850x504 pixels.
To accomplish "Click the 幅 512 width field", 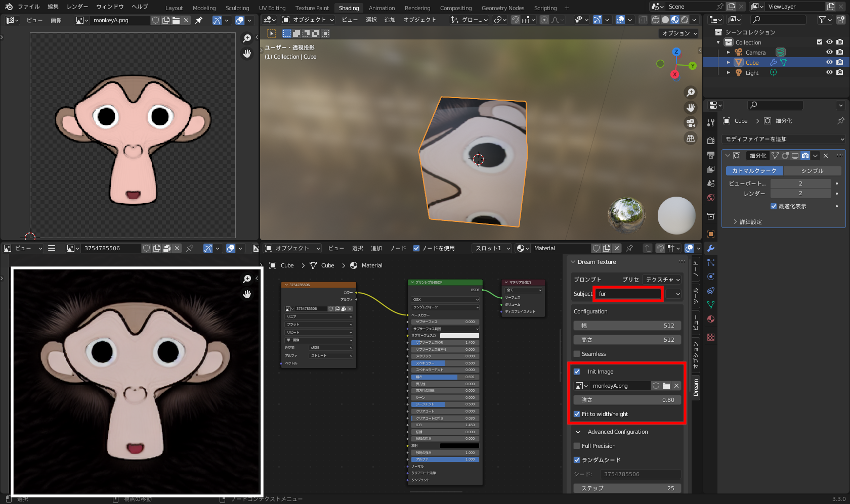I will (627, 326).
